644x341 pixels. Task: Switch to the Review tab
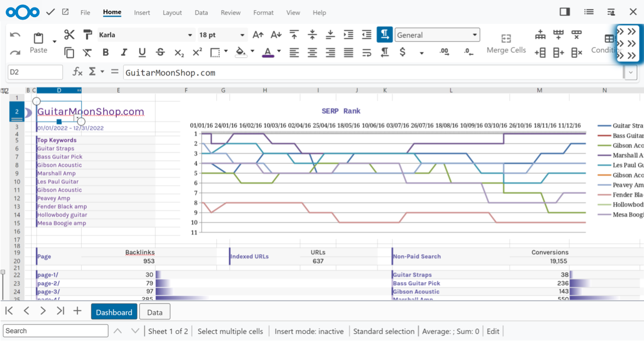[230, 13]
